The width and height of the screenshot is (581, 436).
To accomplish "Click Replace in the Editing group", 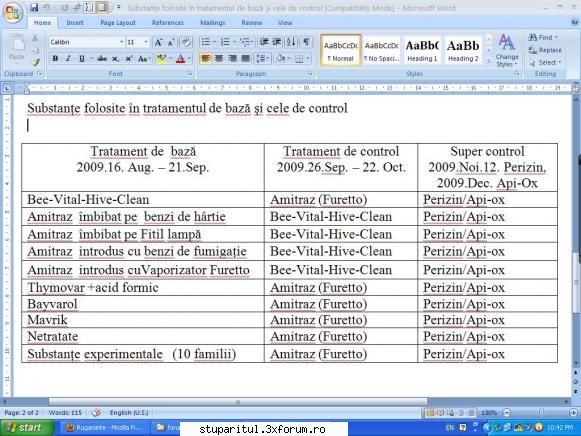I will pyautogui.click(x=545, y=50).
